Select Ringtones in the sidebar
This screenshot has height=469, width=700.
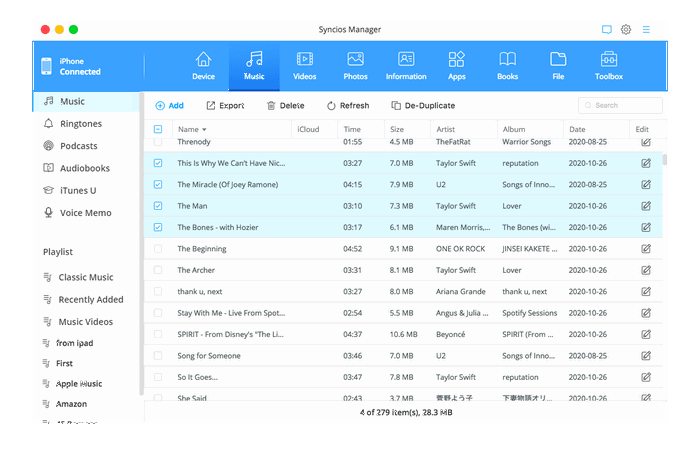pyautogui.click(x=80, y=124)
